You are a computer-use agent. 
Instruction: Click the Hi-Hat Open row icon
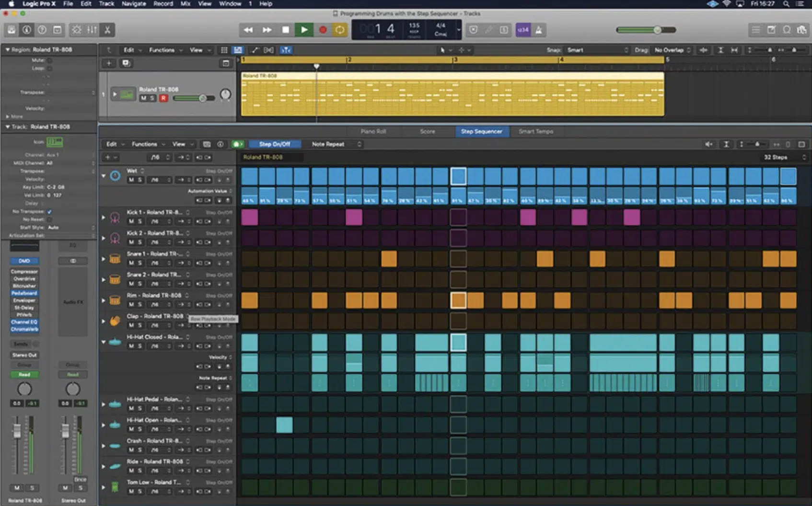[115, 425]
